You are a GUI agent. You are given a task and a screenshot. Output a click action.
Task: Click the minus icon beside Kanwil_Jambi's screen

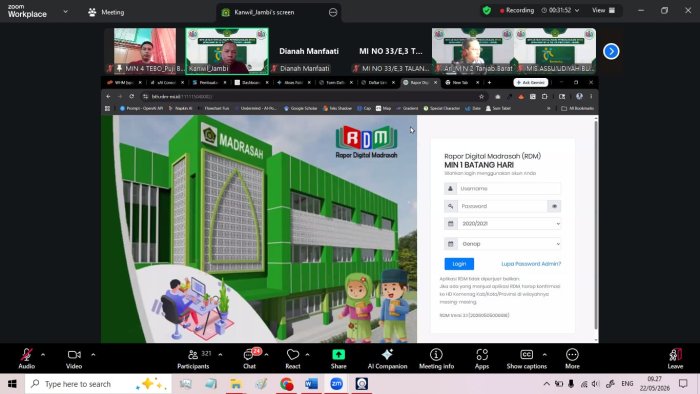tap(333, 12)
